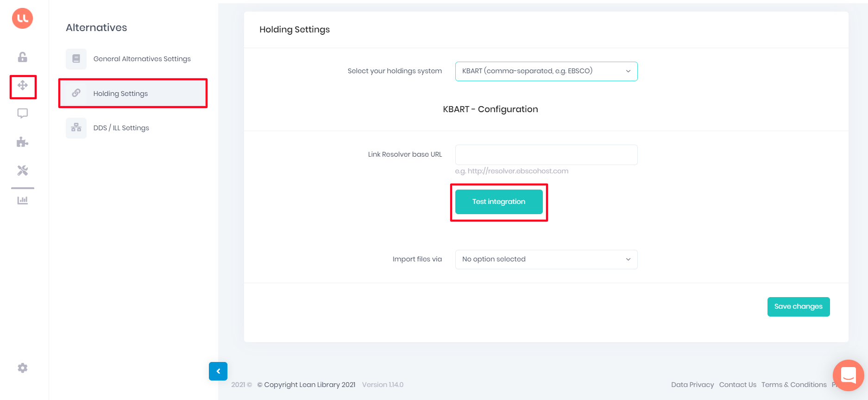Open the Contact Us footer link
Viewport: 868px width, 400px height.
[x=737, y=385]
